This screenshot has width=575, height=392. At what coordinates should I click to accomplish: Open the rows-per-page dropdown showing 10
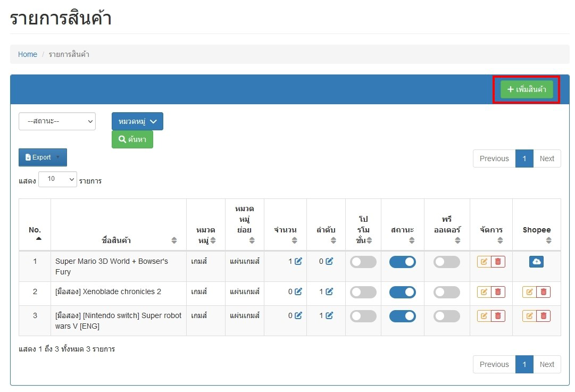57,179
